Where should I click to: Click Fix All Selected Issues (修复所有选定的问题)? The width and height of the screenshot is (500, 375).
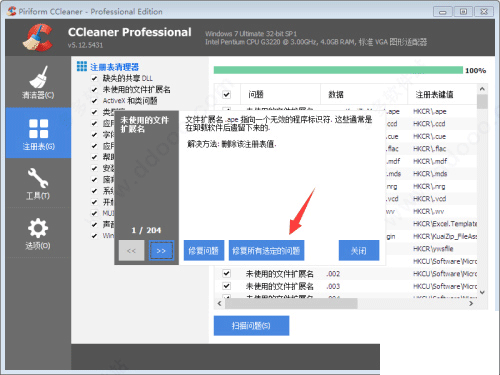266,251
